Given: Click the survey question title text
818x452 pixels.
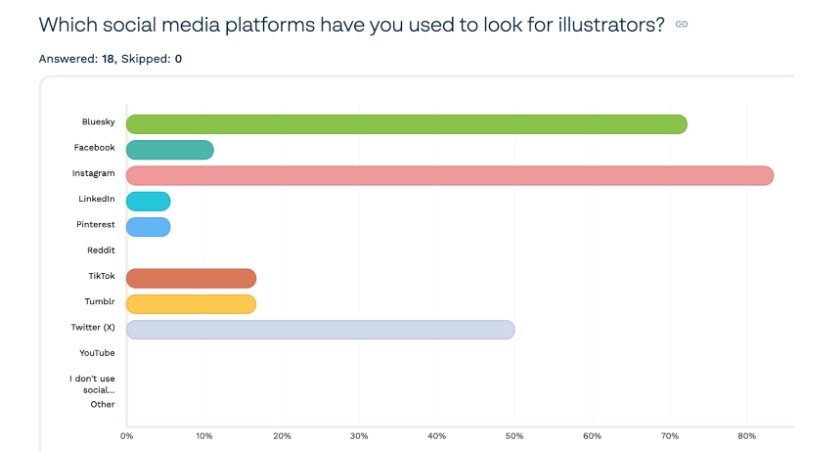Looking at the screenshot, I should pos(352,25).
